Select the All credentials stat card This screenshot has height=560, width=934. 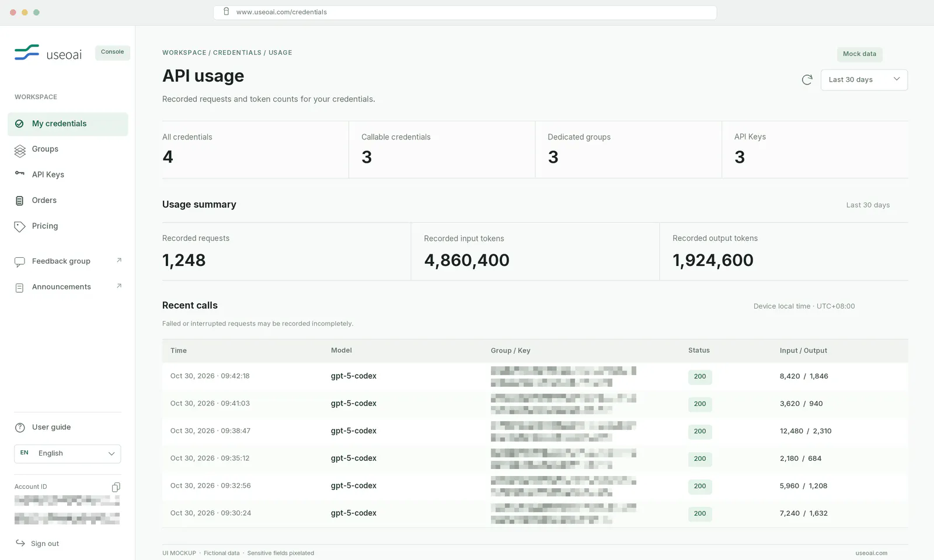[255, 150]
